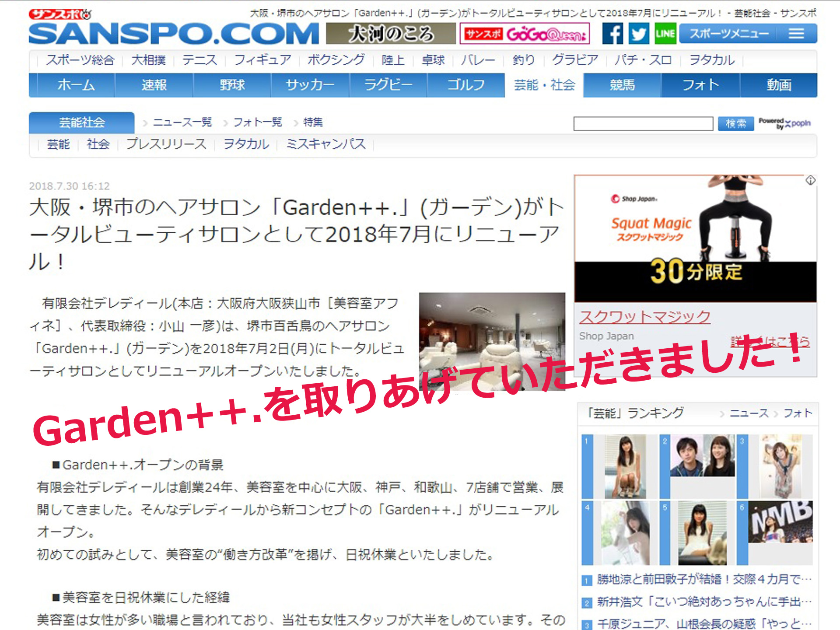Screen dimensions: 840x630
Task: Switch to the 速報 tab
Action: [154, 85]
